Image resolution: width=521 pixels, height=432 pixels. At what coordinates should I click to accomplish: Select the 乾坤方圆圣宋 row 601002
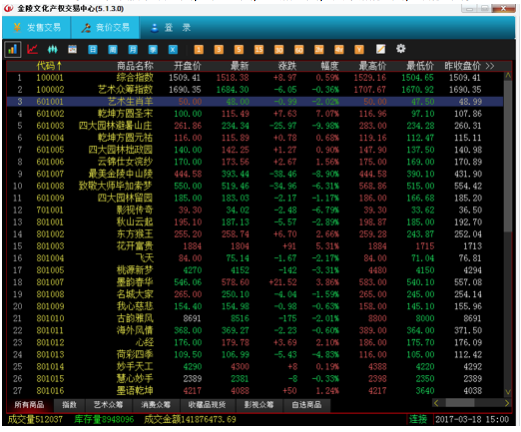[x=255, y=114]
